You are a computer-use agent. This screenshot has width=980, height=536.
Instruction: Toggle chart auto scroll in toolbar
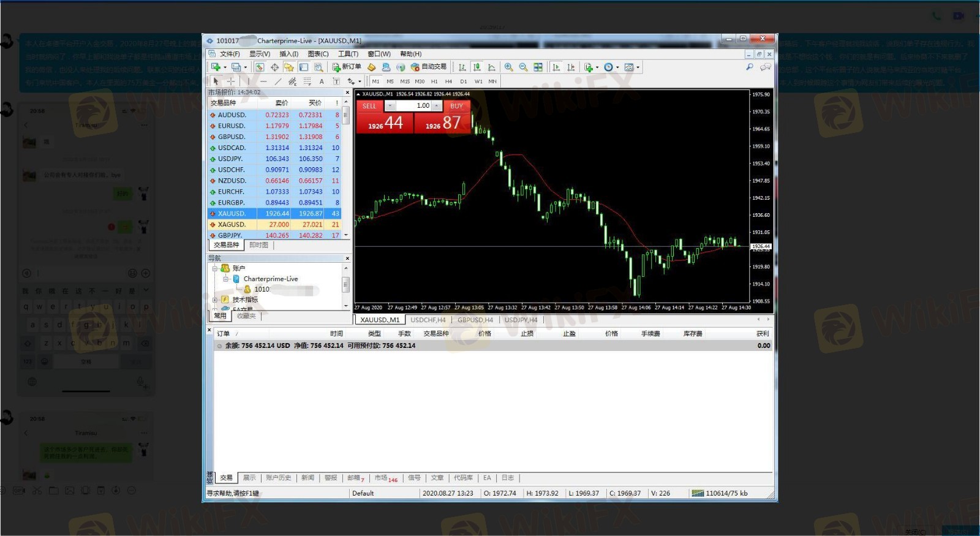(x=556, y=67)
